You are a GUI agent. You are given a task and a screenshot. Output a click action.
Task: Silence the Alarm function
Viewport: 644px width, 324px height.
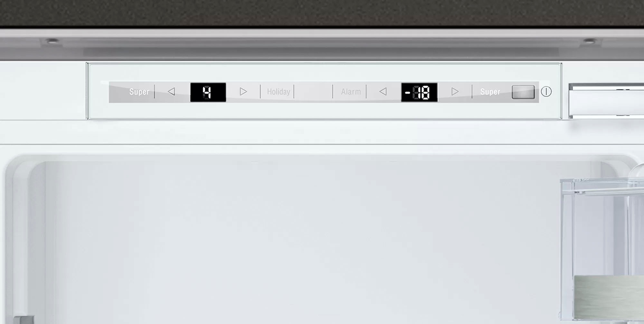[351, 92]
